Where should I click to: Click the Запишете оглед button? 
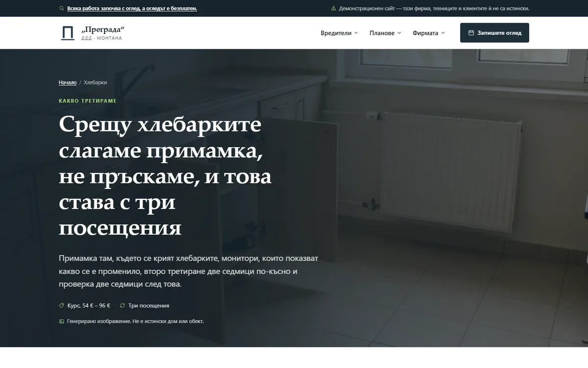494,33
